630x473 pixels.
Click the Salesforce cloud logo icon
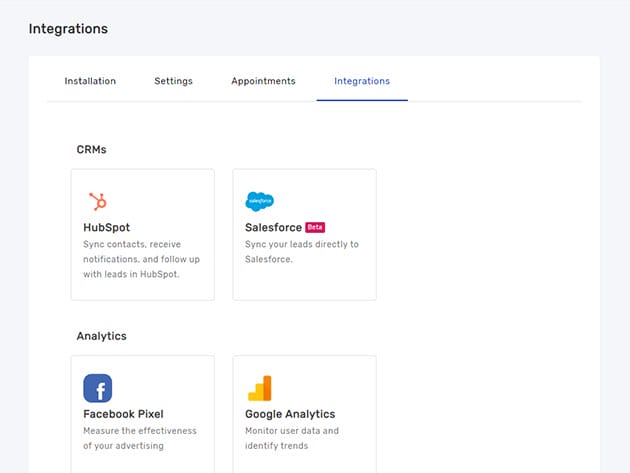click(260, 201)
